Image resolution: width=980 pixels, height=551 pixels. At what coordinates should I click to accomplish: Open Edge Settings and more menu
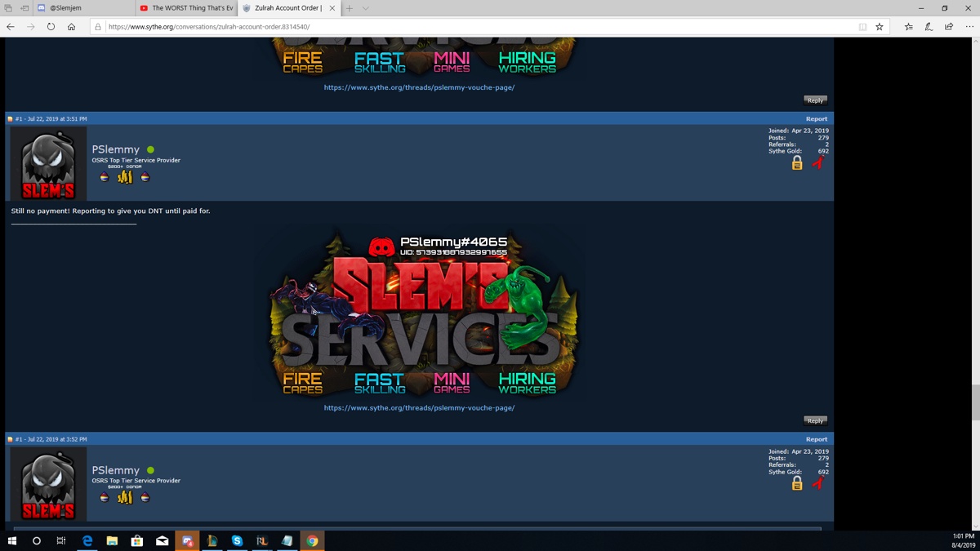pyautogui.click(x=969, y=27)
